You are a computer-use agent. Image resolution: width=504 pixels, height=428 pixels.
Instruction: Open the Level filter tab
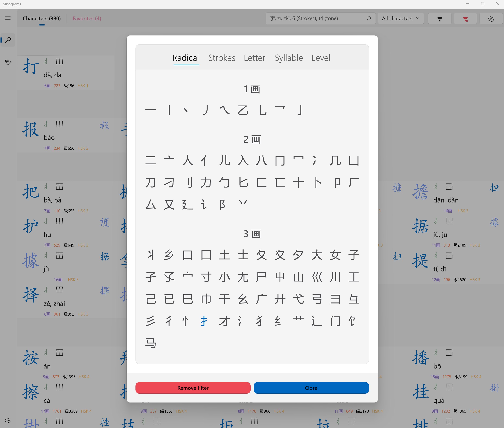click(320, 58)
